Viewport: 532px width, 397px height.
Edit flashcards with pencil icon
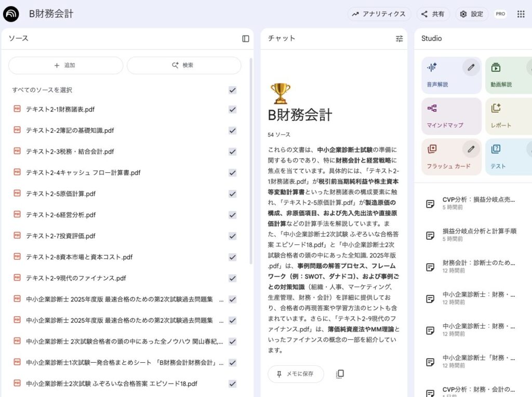(471, 149)
